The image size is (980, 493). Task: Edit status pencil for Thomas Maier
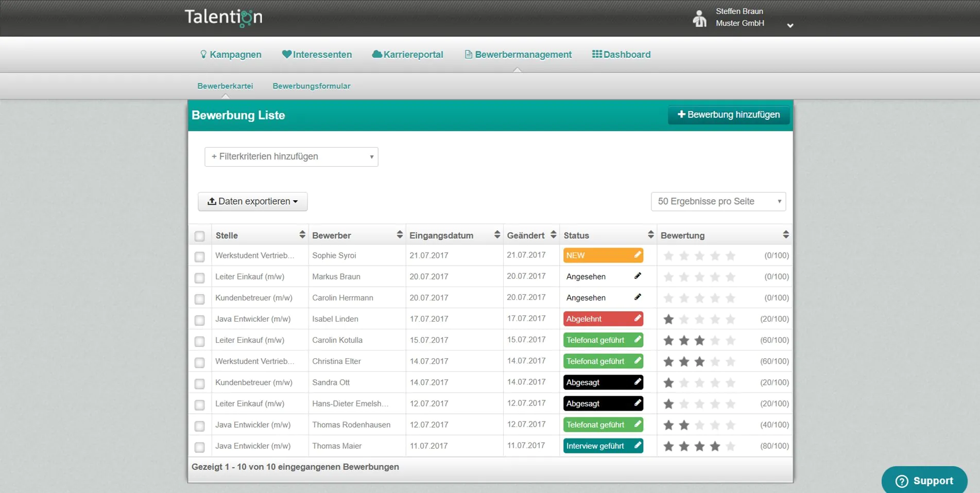click(638, 445)
